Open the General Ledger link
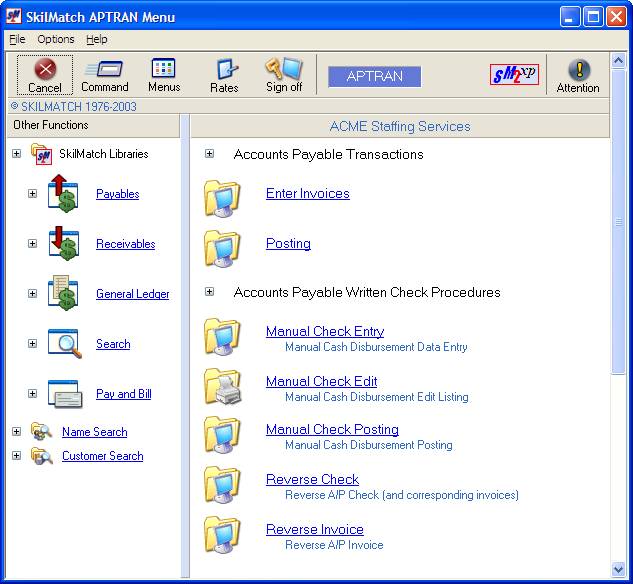 pos(132,294)
